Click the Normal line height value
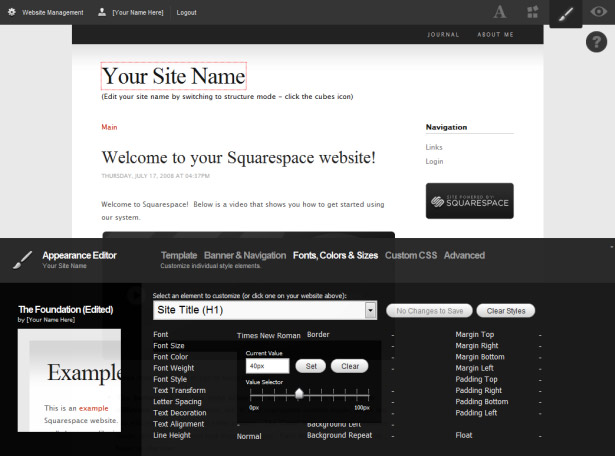This screenshot has width=615, height=456. click(x=249, y=436)
